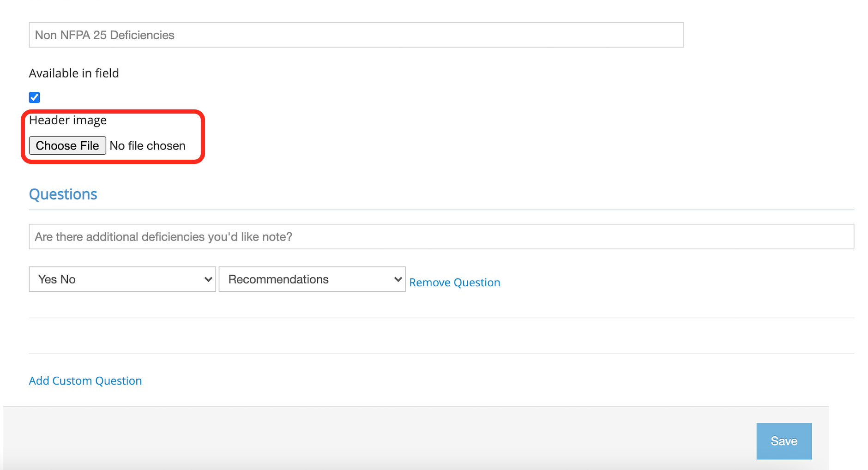Screen dimensions: 868x470
Task: Click the Choose File button
Action: coord(67,146)
